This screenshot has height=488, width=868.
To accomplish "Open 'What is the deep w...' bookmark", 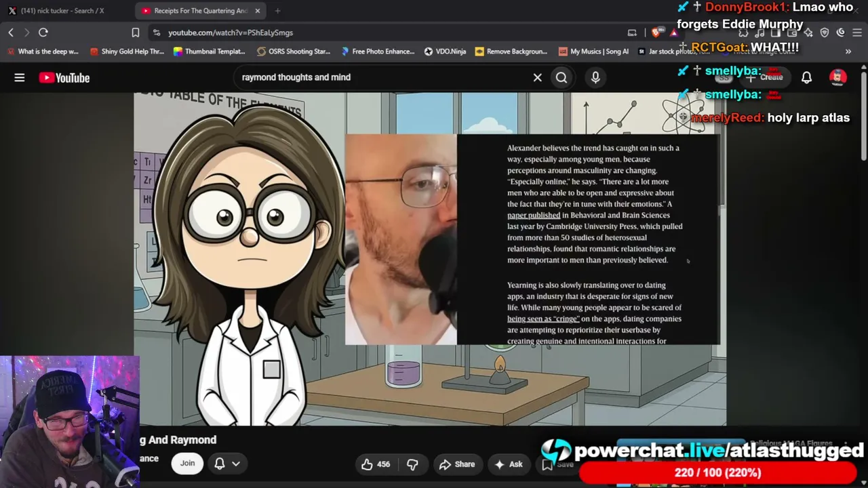I will point(42,52).
